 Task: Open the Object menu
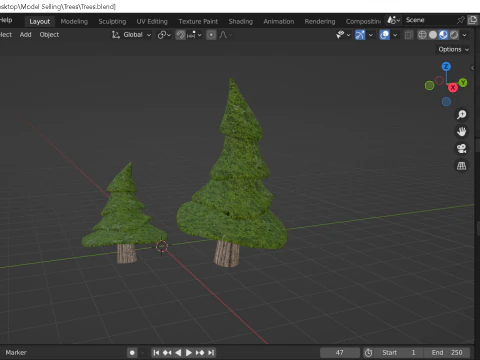49,35
